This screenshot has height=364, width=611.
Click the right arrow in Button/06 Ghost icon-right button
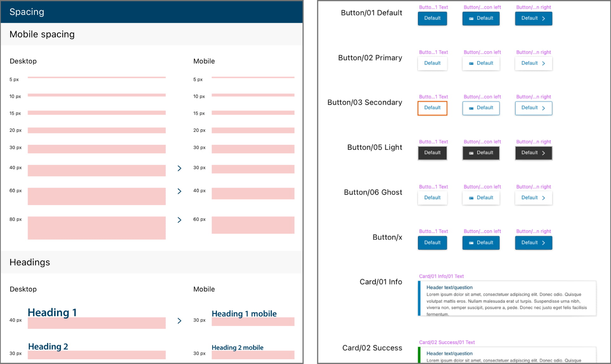[x=544, y=197]
